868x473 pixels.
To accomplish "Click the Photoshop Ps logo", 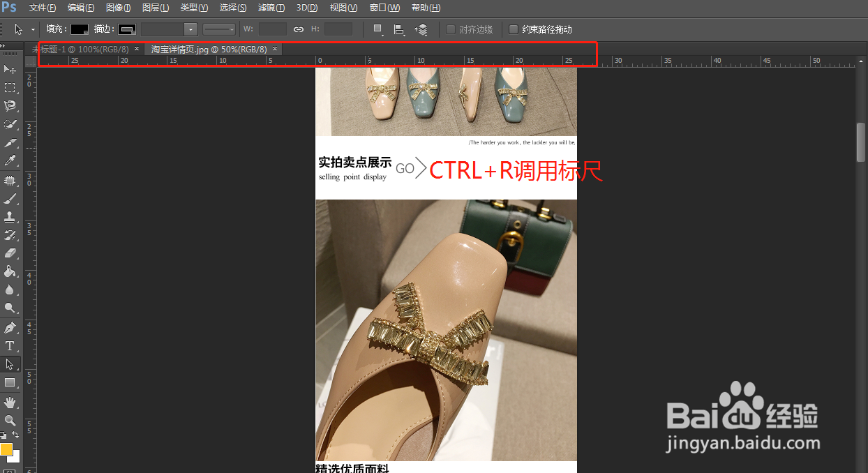I will tap(10, 8).
